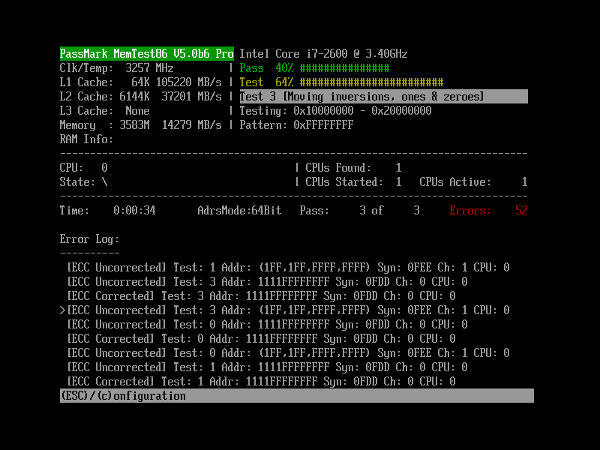Click the PassMark MemTest86 V5.0b6 Pro title
The width and height of the screenshot is (600, 450).
click(147, 53)
